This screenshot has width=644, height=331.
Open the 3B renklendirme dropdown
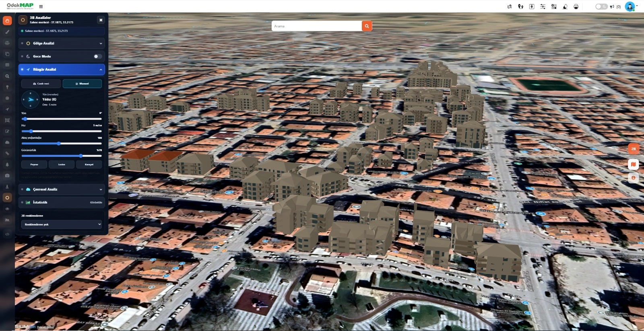(62, 224)
